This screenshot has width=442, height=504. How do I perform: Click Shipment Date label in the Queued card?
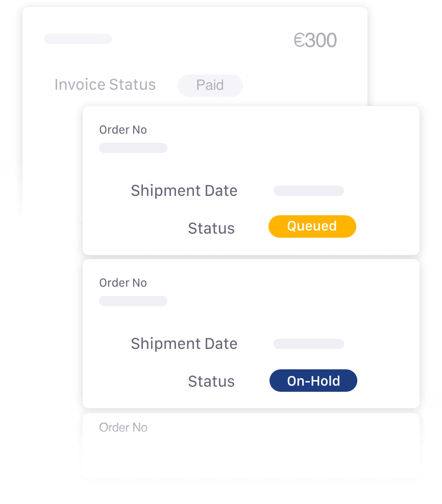[184, 191]
